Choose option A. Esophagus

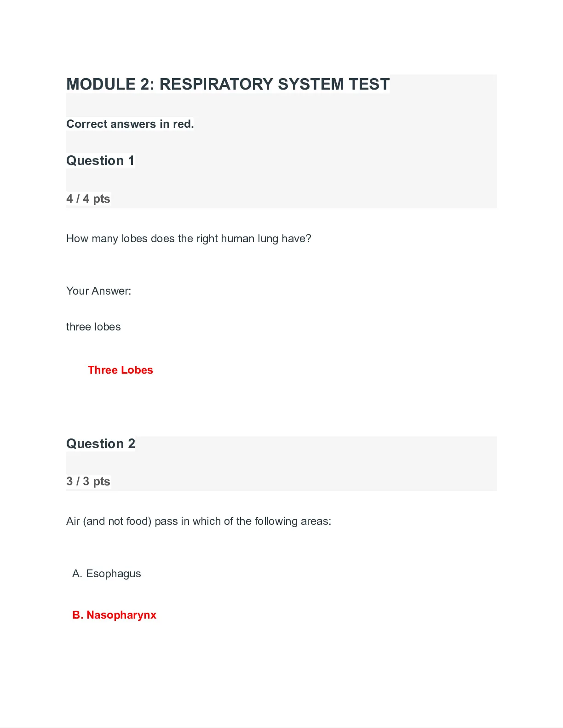point(107,574)
